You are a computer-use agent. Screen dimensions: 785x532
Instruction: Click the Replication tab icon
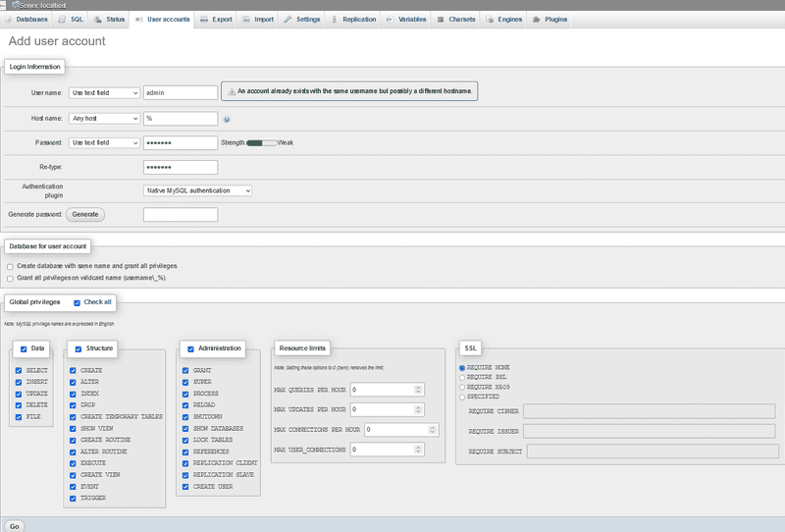point(334,20)
